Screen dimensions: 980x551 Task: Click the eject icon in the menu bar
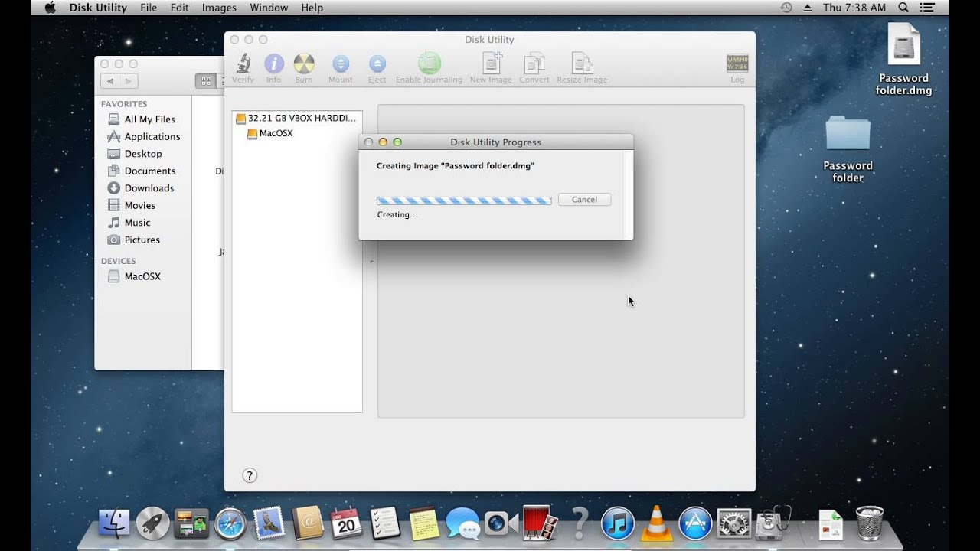coord(807,8)
